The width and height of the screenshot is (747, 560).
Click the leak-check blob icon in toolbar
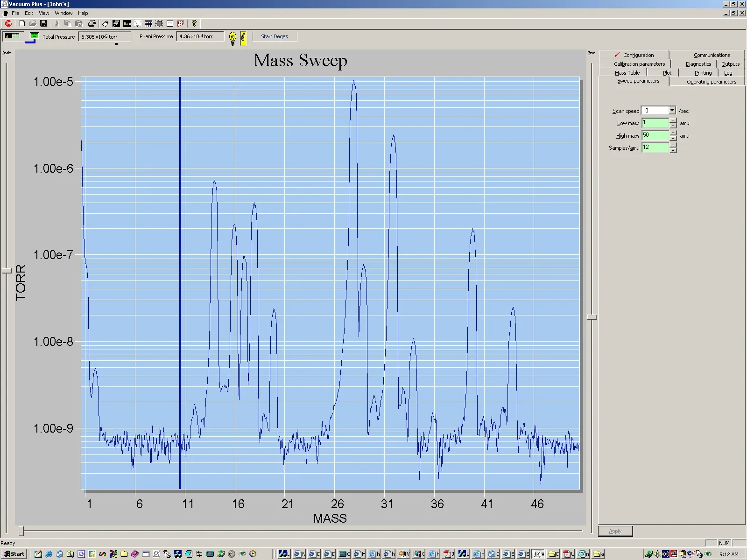coord(159,23)
